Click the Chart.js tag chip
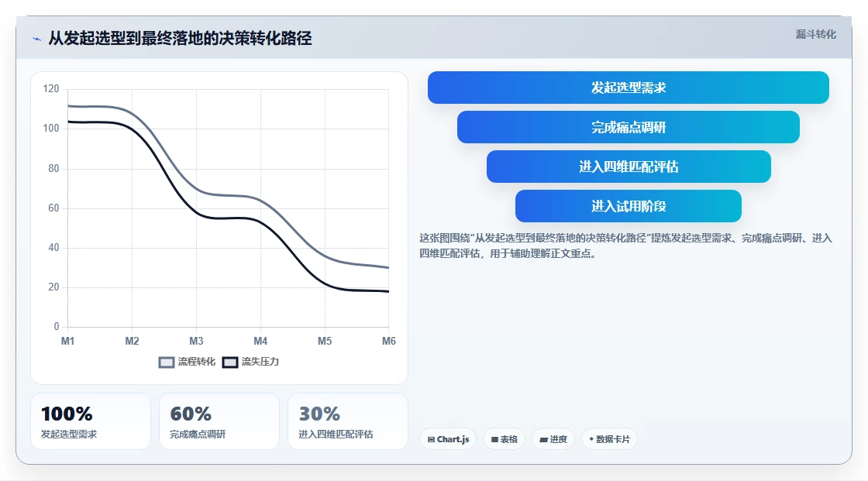This screenshot has height=481, width=868. (448, 439)
